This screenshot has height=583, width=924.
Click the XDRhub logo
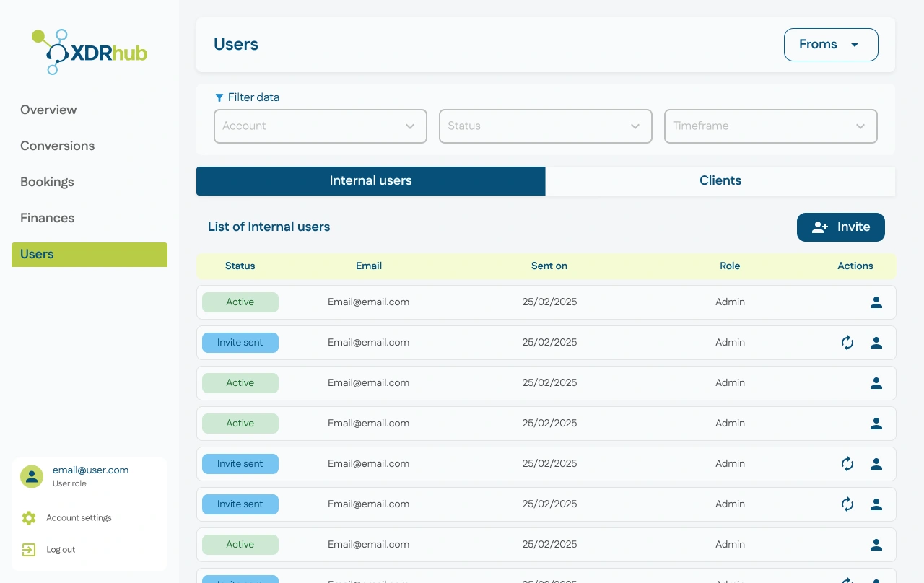(89, 51)
